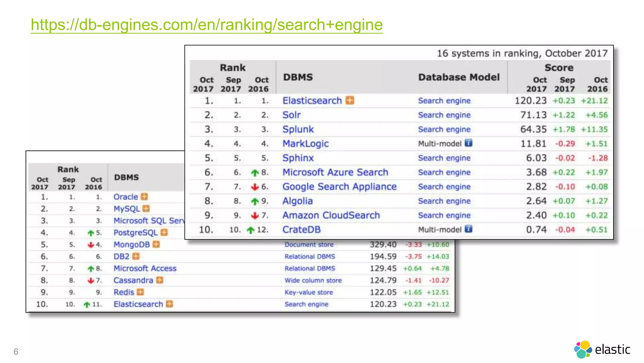
Task: Open the Microsoft SQL Server link
Action: (x=149, y=220)
